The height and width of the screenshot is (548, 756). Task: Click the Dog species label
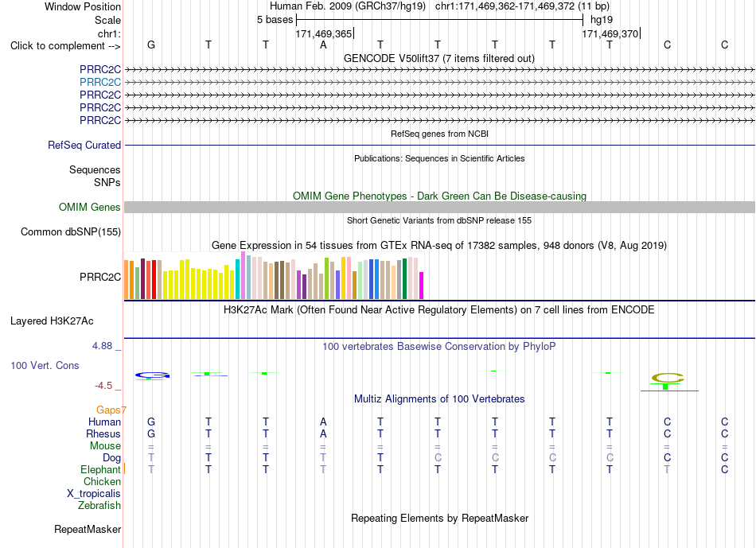111,458
